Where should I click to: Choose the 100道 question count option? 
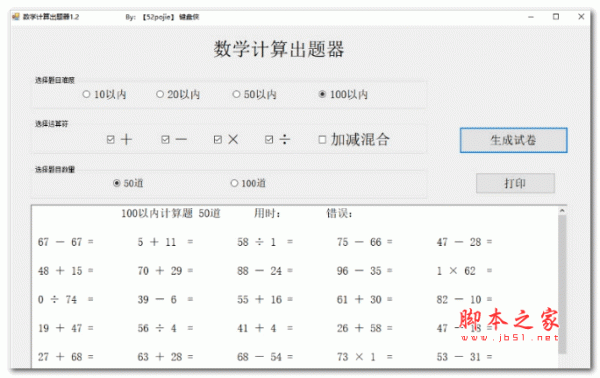click(248, 183)
